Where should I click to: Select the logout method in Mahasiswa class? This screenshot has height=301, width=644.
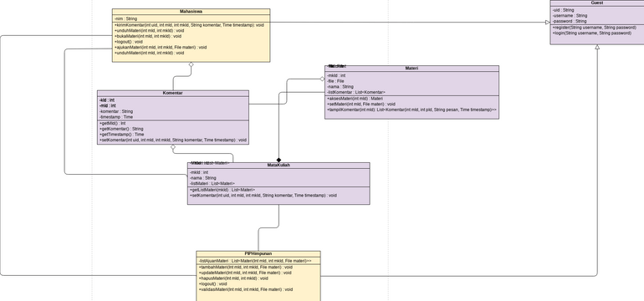(x=128, y=42)
